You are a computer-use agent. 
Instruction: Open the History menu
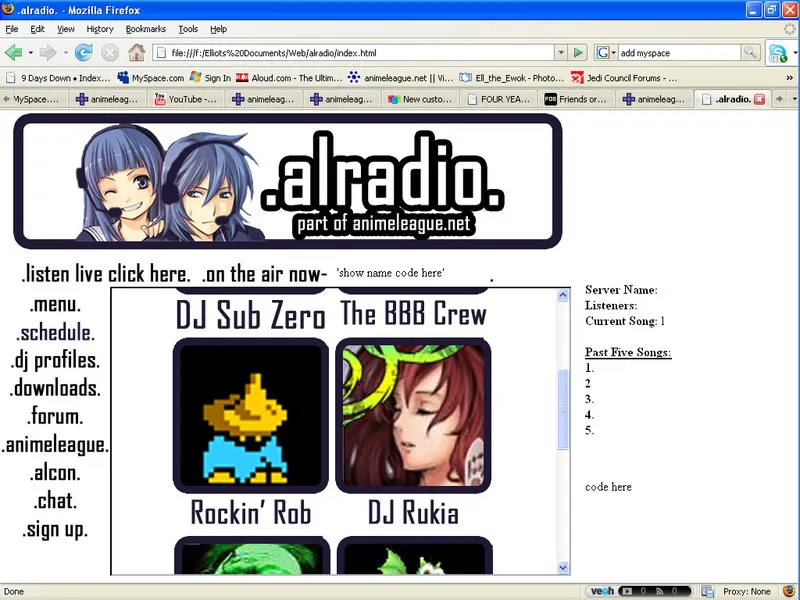tap(99, 29)
